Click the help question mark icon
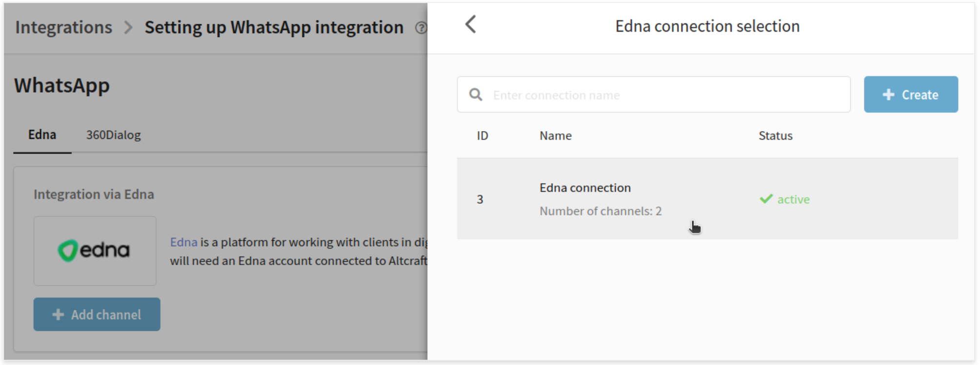 point(421,28)
